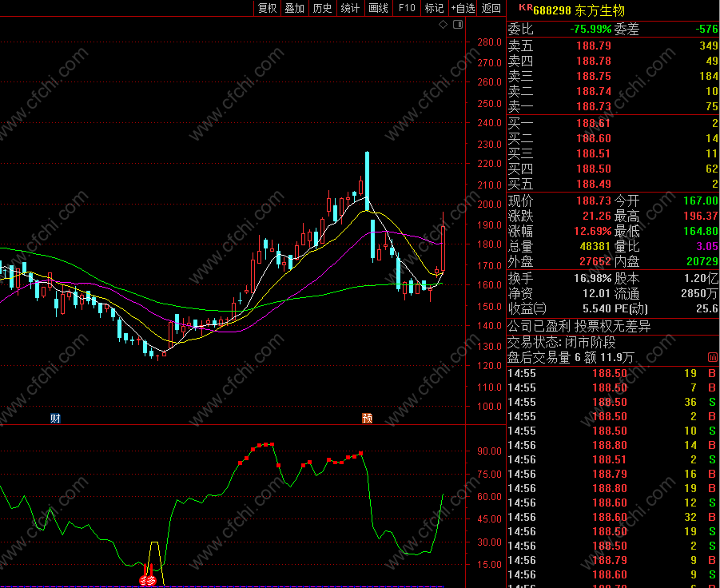Screen dimensions: 720x588
Task: Click the 标记 mark button
Action: (435, 8)
